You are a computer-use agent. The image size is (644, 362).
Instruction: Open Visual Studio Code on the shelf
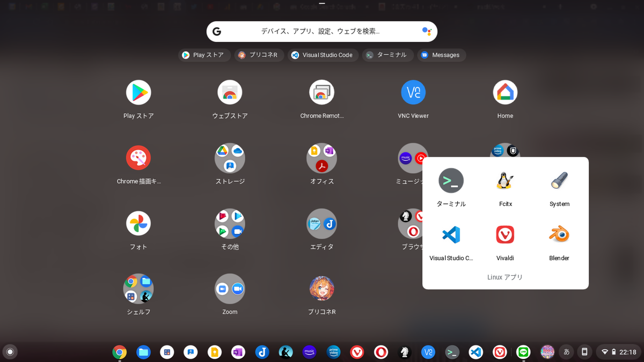[x=476, y=352]
